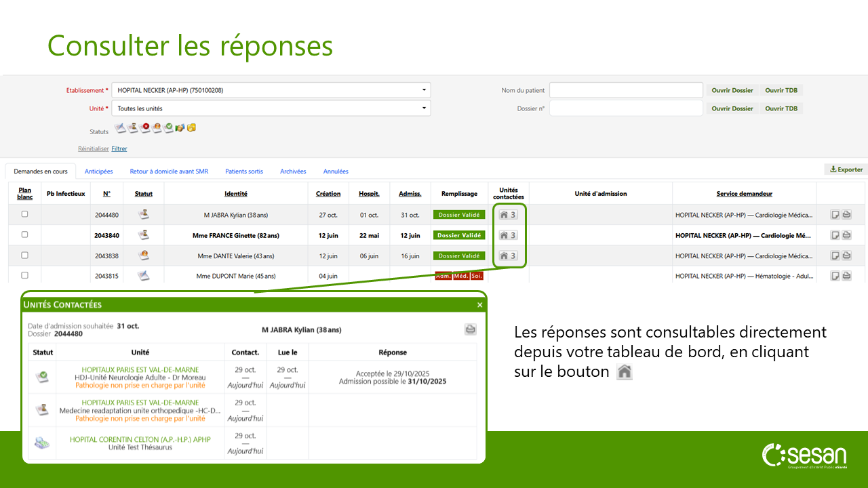This screenshot has height=488, width=868.
Task: Print the dossier row for Mme DUPONT Marie
Action: click(x=846, y=276)
